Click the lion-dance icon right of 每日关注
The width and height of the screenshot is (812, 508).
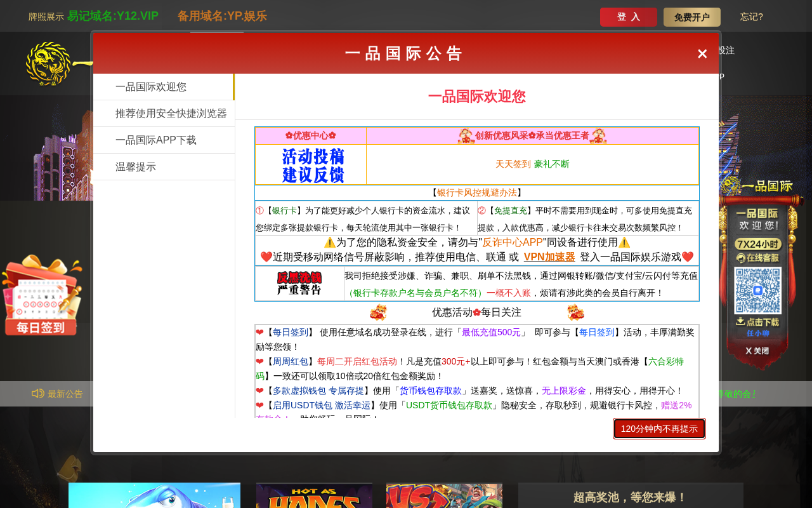576,312
